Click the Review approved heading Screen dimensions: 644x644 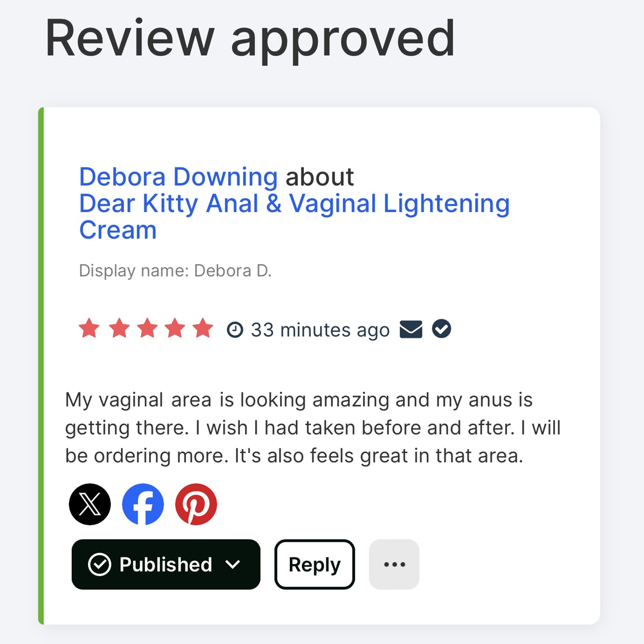coord(250,39)
